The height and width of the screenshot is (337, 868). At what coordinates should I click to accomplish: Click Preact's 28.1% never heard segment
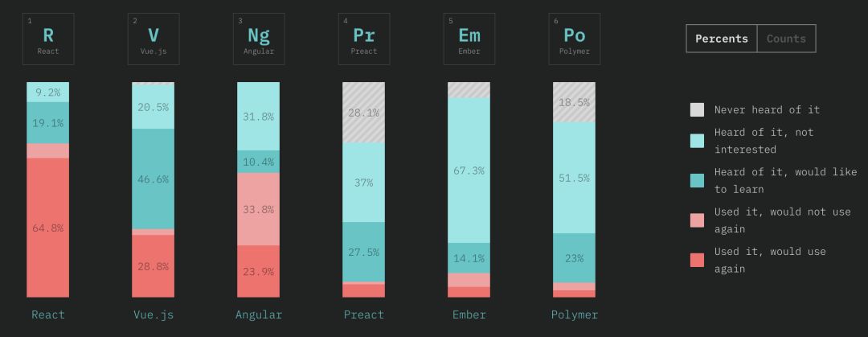(x=364, y=113)
